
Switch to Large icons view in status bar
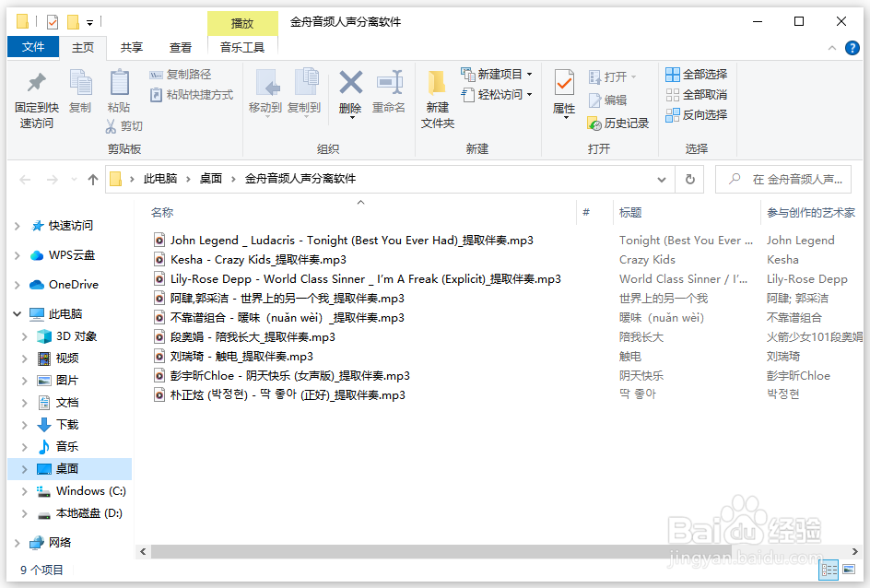click(849, 570)
